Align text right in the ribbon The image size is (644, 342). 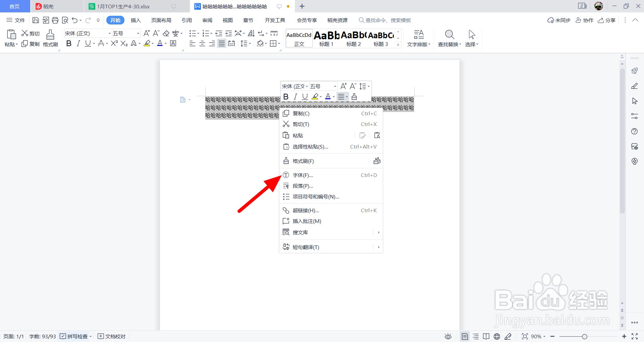pos(212,43)
